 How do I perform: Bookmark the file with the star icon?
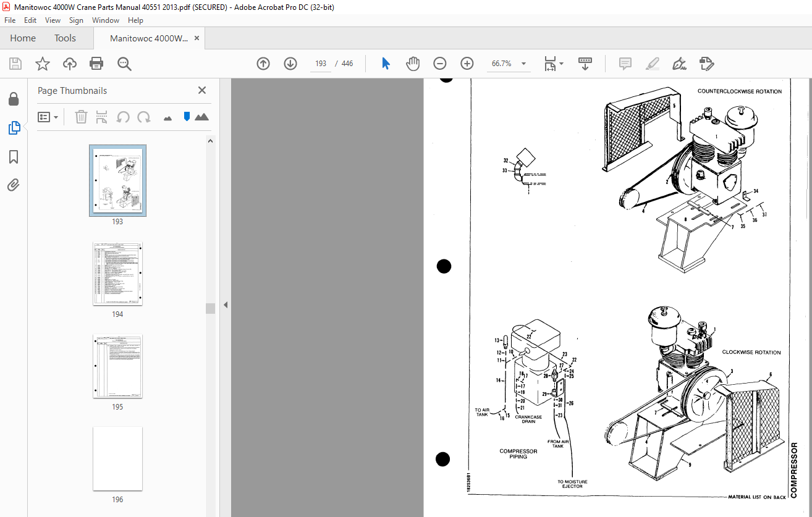tap(42, 64)
